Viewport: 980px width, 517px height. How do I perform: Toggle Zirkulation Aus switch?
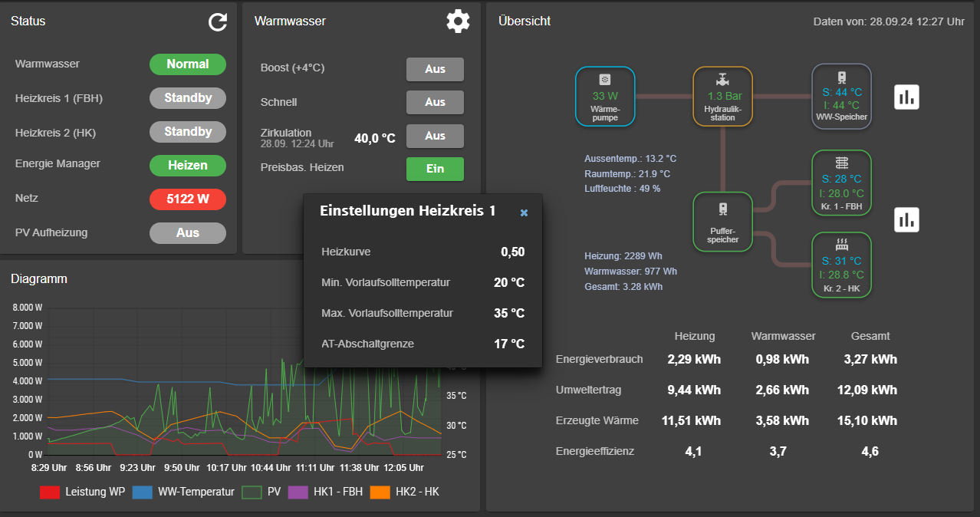point(435,136)
